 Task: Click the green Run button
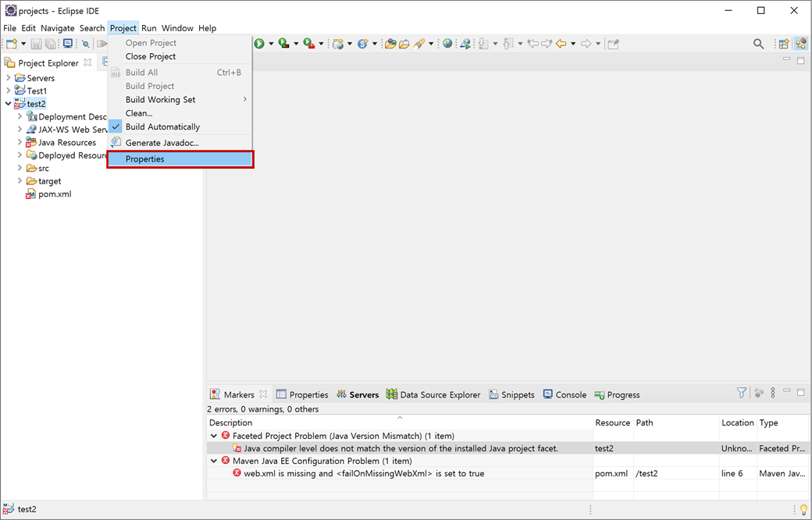coord(259,44)
